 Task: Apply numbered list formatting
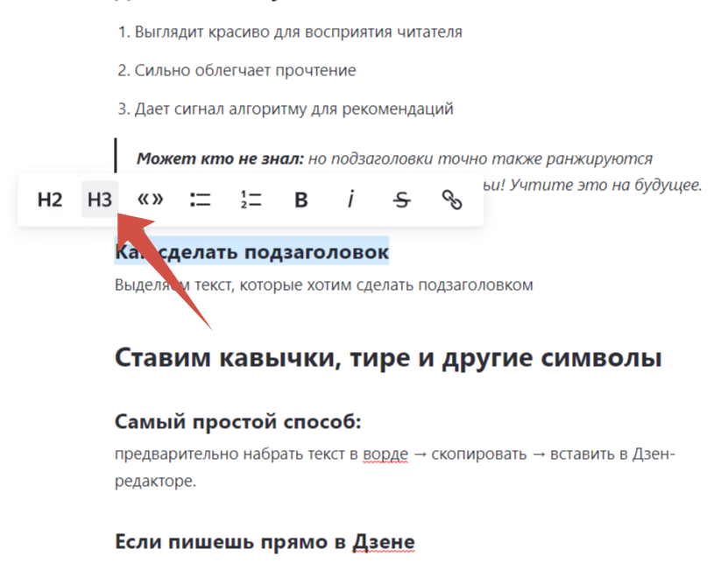[250, 199]
